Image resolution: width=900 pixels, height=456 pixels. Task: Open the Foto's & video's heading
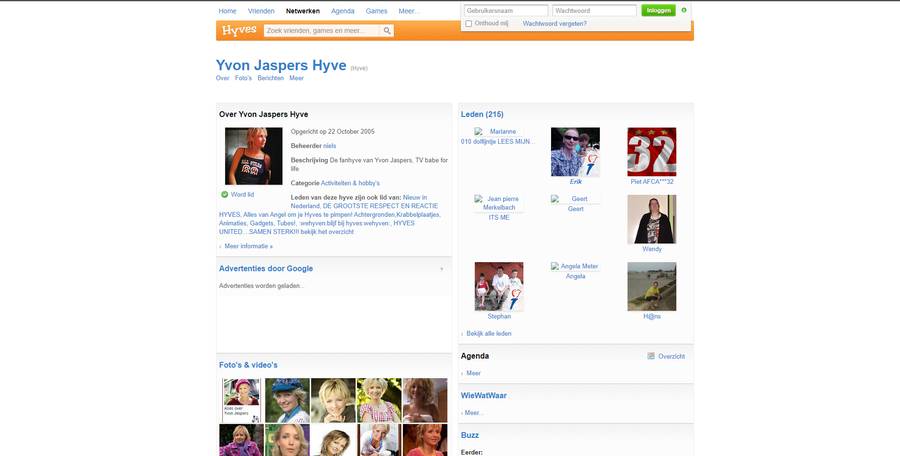pyautogui.click(x=248, y=365)
